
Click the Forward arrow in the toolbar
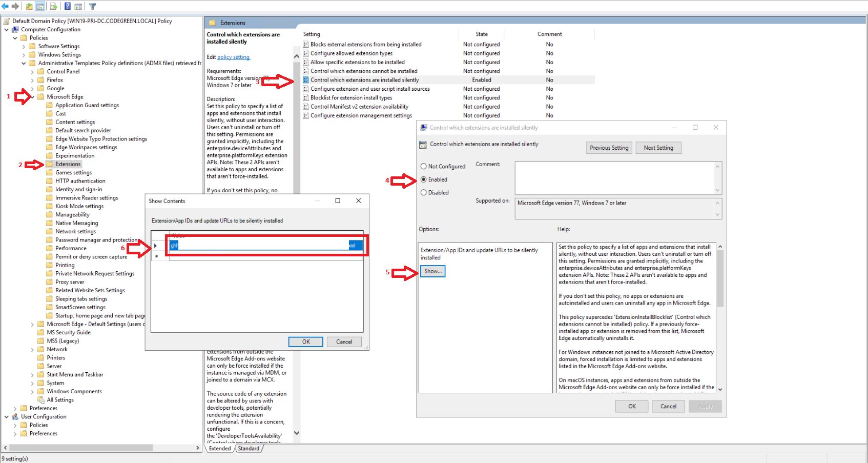(x=15, y=6)
